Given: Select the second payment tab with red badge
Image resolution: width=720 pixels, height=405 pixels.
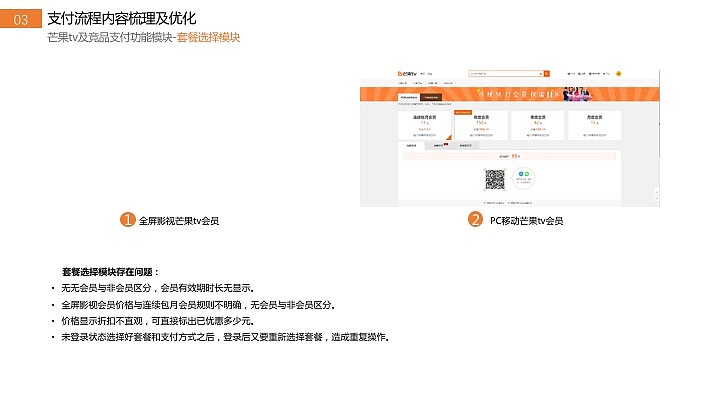Looking at the screenshot, I should coord(439,146).
